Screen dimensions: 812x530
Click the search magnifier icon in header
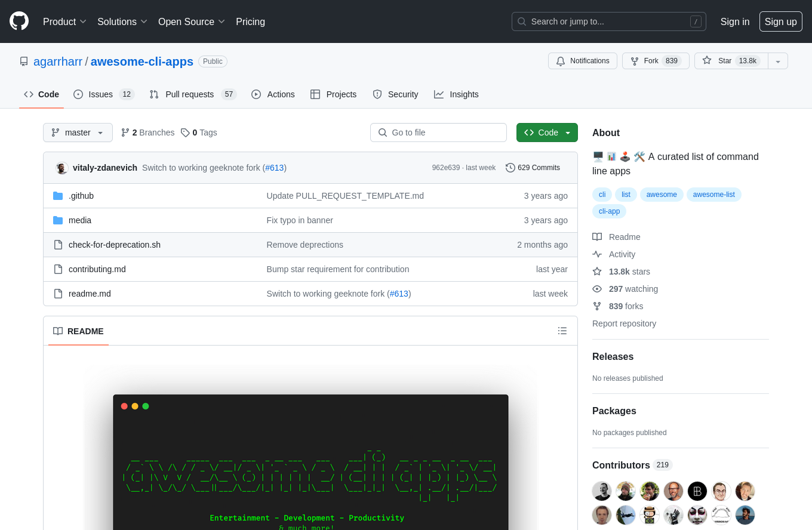(522, 21)
